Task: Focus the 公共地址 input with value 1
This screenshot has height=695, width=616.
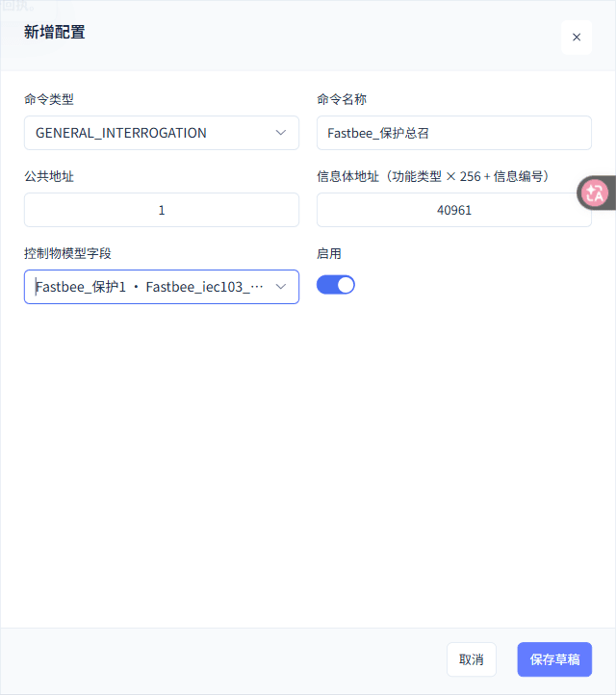Action: pos(162,210)
